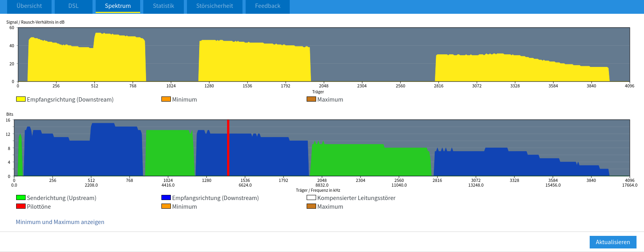644x252 pixels.
Task: Click the rightmost yellow SNR band near carrier 3328
Action: 520,69
